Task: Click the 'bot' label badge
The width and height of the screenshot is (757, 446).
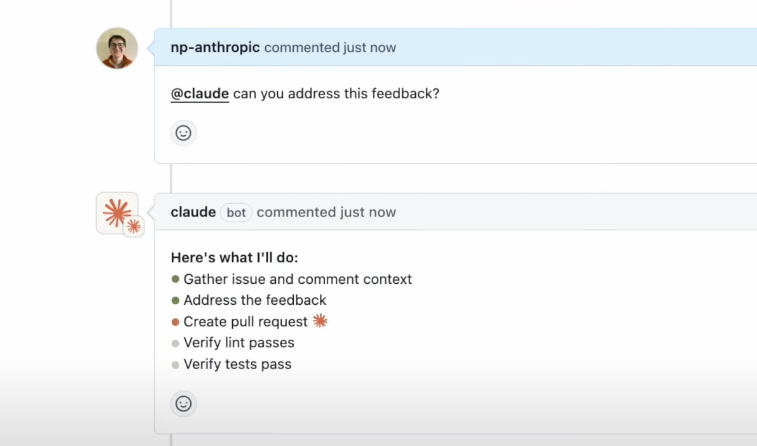Action: (236, 212)
